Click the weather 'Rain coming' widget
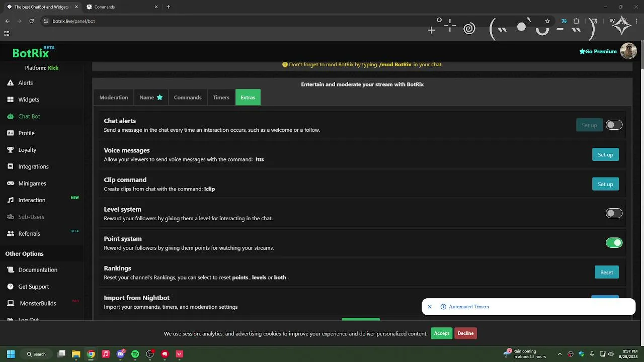Image resolution: width=644 pixels, height=362 pixels. pyautogui.click(x=526, y=354)
